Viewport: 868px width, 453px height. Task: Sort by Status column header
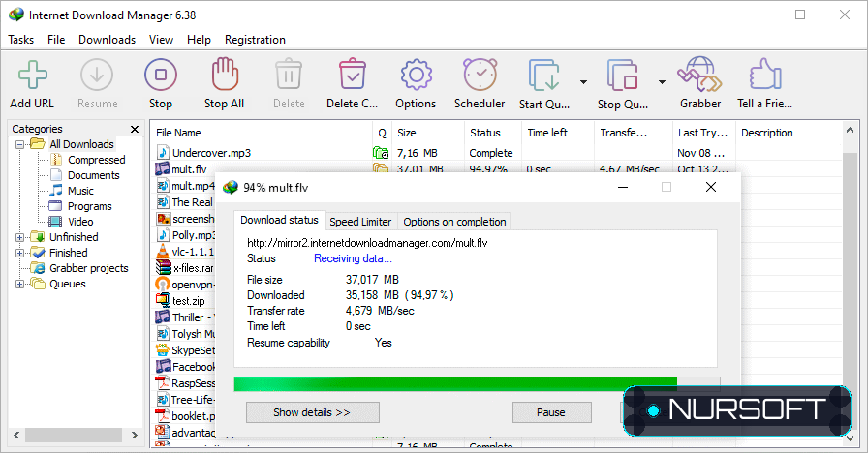pyautogui.click(x=493, y=133)
